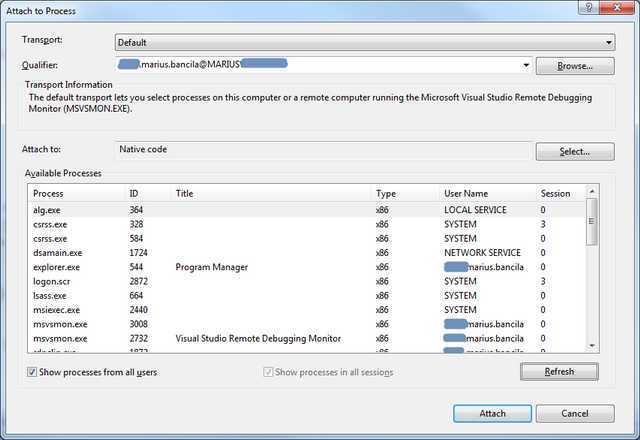Click ID 2872 cell
The width and height of the screenshot is (640, 440).
click(138, 281)
